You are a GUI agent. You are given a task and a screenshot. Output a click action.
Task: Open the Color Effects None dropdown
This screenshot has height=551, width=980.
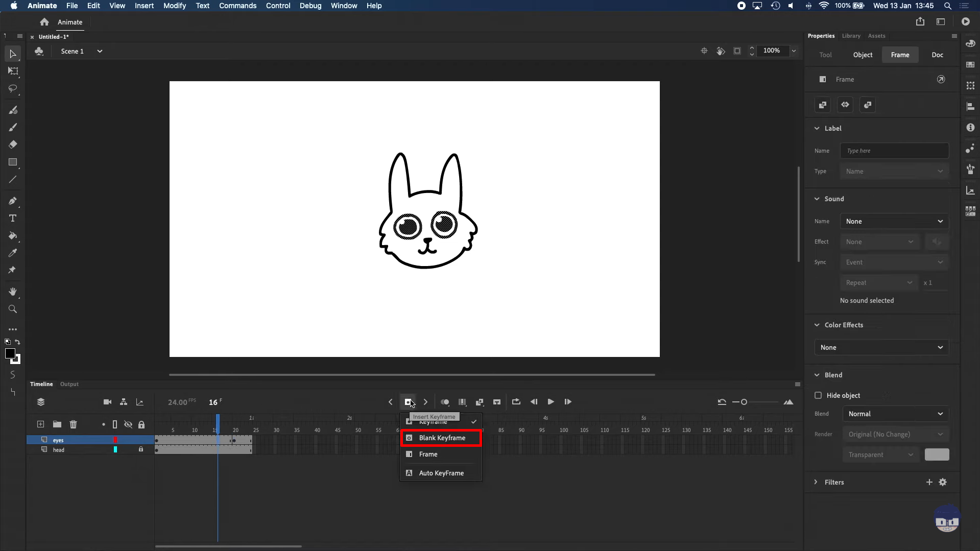pyautogui.click(x=880, y=347)
